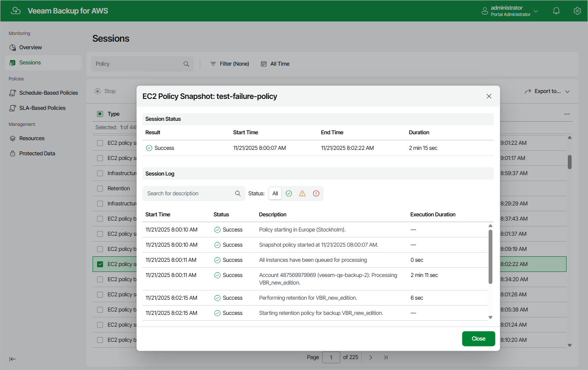
Task: Check the Infrastructure row ending 8:29:29 AM
Action: (x=100, y=204)
